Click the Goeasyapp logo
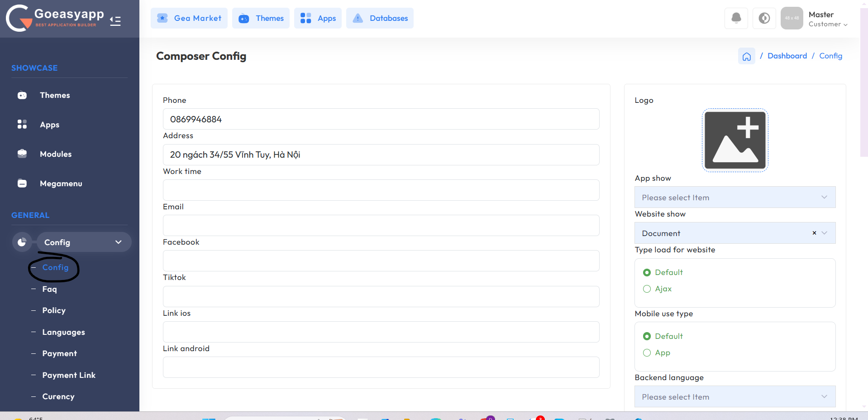This screenshot has height=420, width=868. click(54, 18)
